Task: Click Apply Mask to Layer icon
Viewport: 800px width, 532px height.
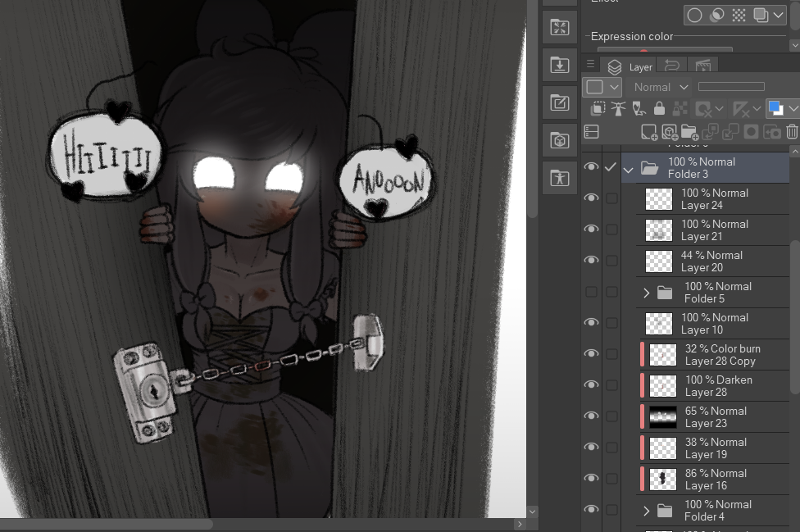Action: click(772, 132)
